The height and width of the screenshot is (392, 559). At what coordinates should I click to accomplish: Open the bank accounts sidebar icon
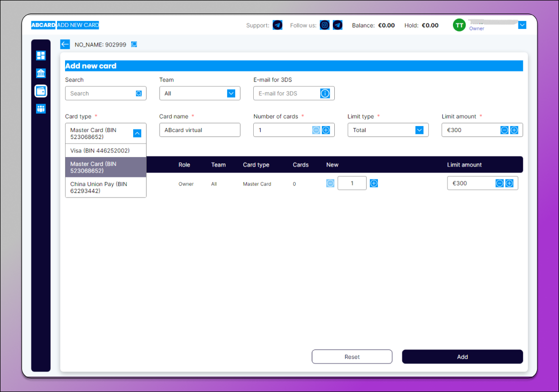pyautogui.click(x=41, y=73)
